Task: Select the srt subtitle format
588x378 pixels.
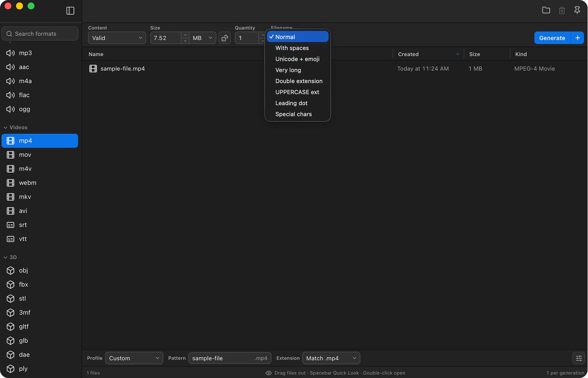Action: (x=40, y=225)
